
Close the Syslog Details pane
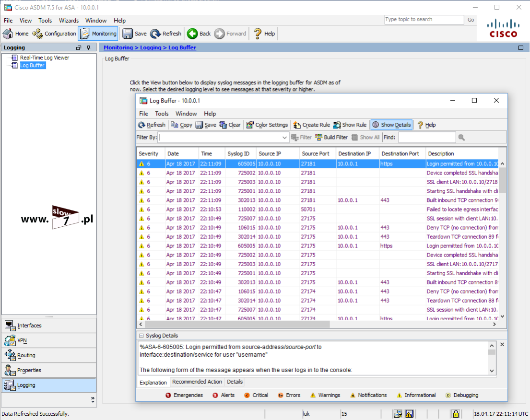tap(502, 344)
